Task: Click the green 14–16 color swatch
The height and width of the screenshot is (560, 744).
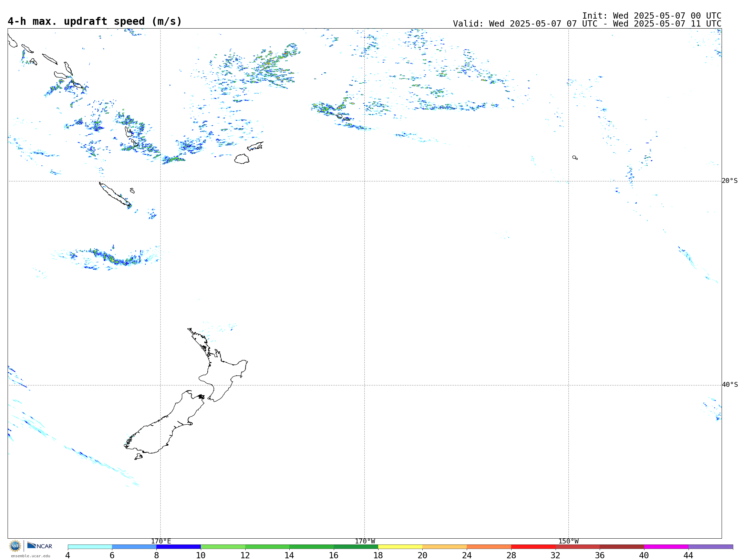Action: pyautogui.click(x=312, y=547)
